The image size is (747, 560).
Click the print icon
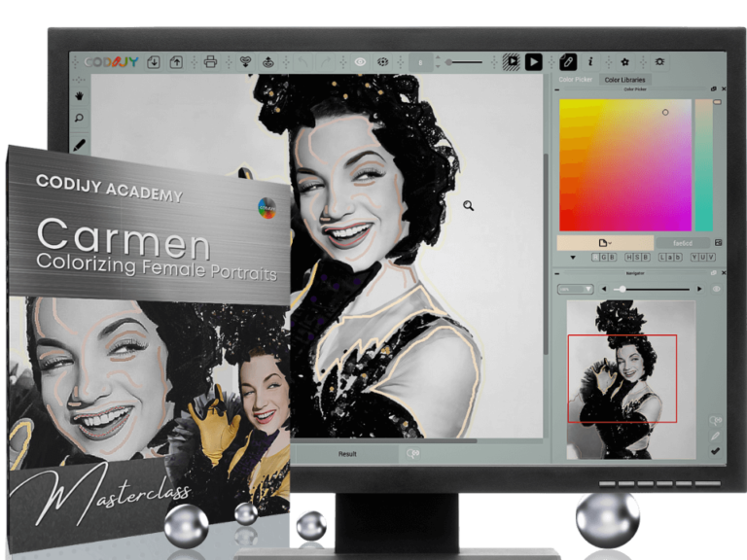point(210,62)
